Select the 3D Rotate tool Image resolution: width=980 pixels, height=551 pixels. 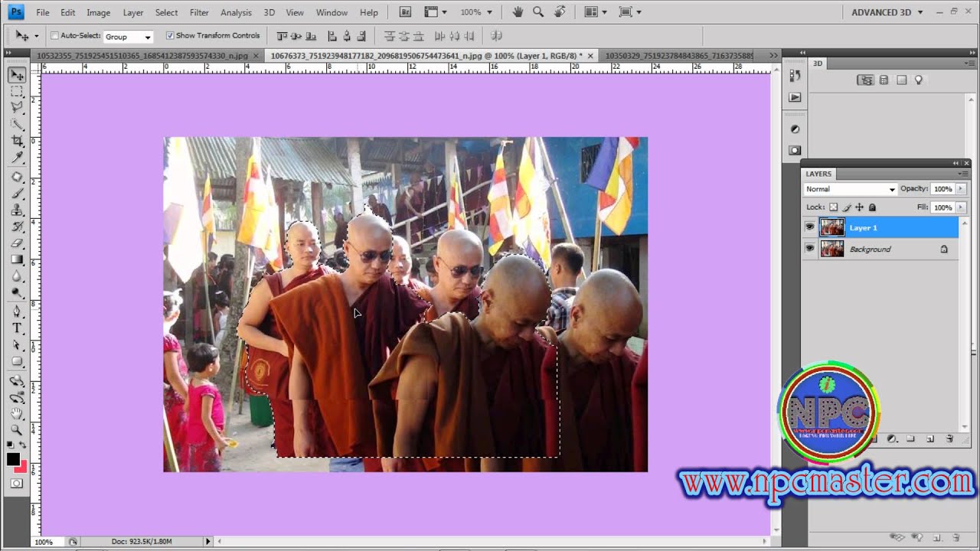[x=17, y=380]
